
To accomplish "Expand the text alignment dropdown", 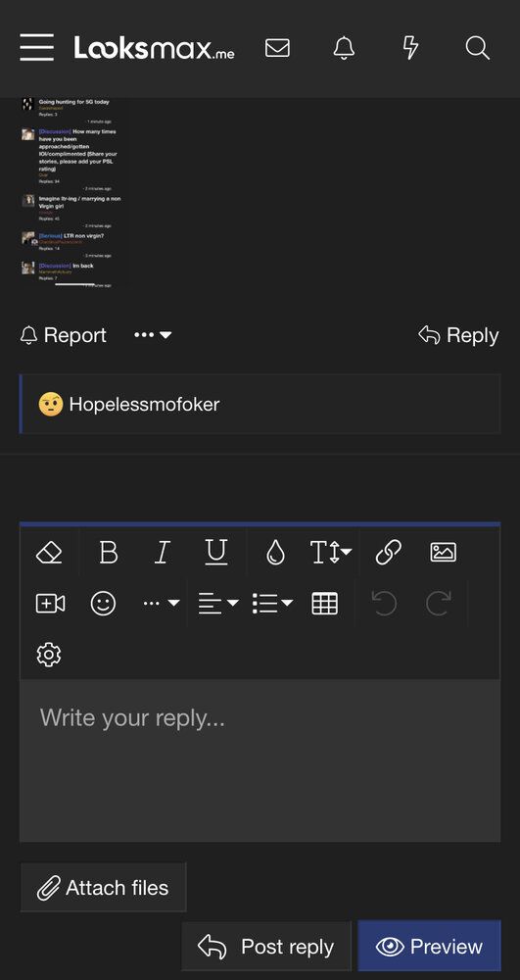I will (218, 604).
